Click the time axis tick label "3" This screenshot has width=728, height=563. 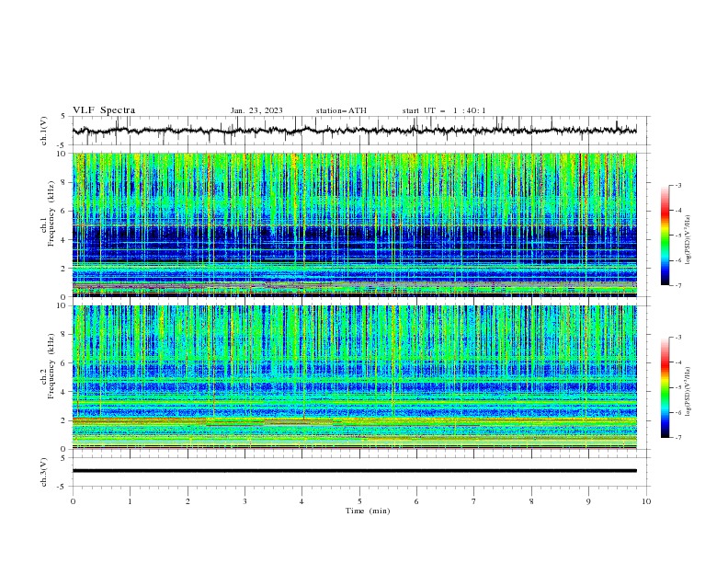(245, 501)
